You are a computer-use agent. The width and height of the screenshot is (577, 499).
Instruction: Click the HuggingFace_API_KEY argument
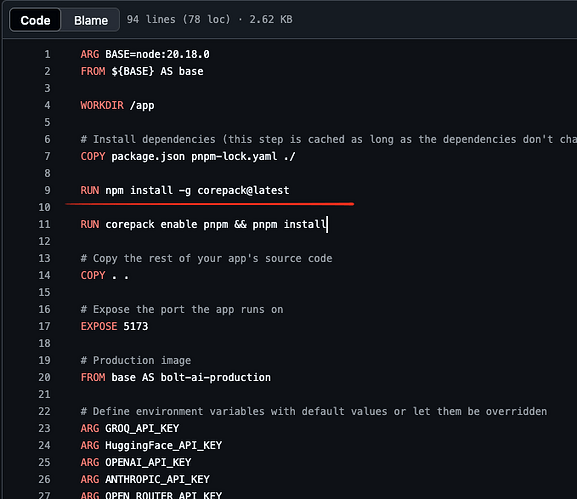[x=163, y=445]
